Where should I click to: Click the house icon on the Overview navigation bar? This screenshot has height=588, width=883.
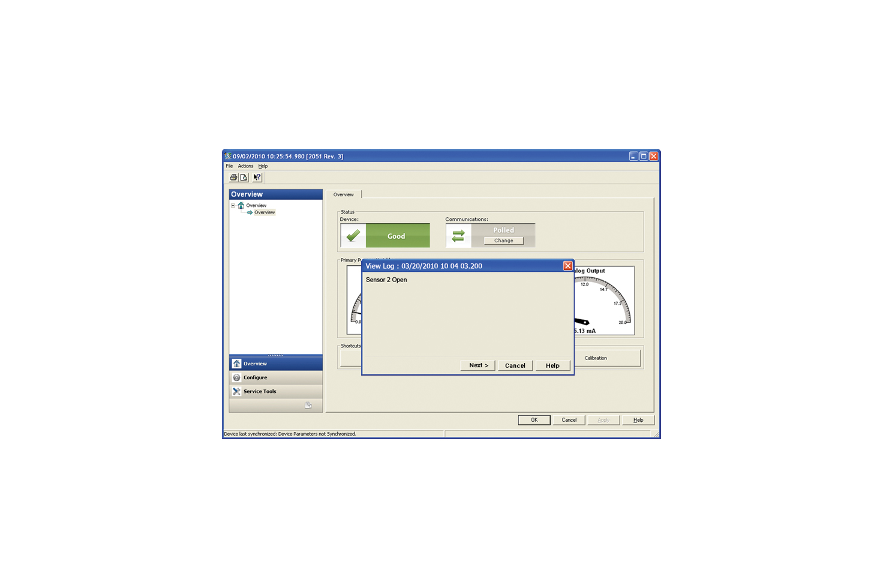236,364
